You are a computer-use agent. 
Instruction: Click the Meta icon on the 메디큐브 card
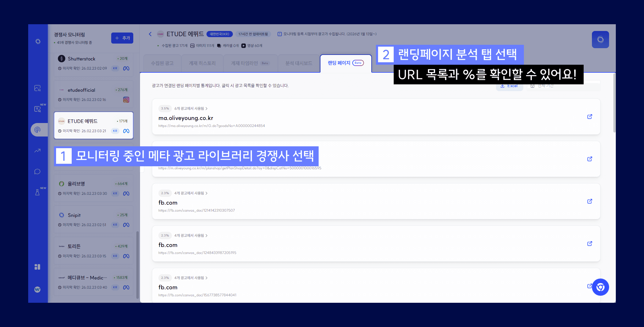[126, 287]
